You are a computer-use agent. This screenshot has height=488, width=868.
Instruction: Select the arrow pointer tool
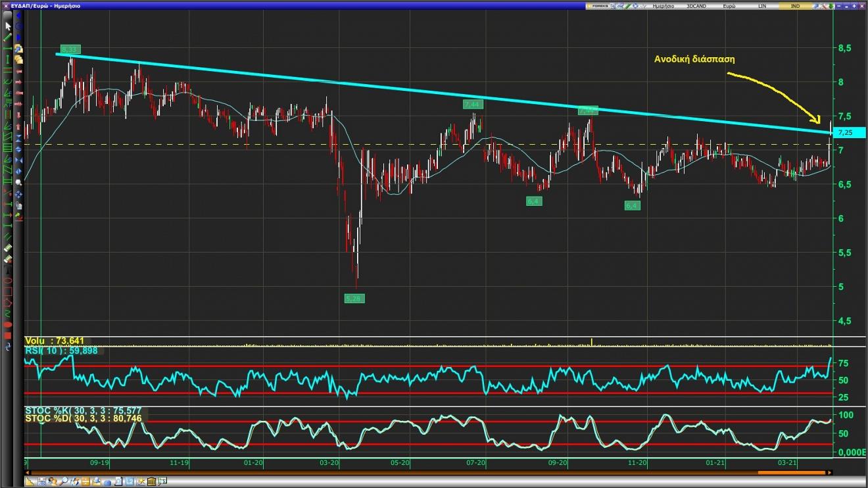pos(8,26)
